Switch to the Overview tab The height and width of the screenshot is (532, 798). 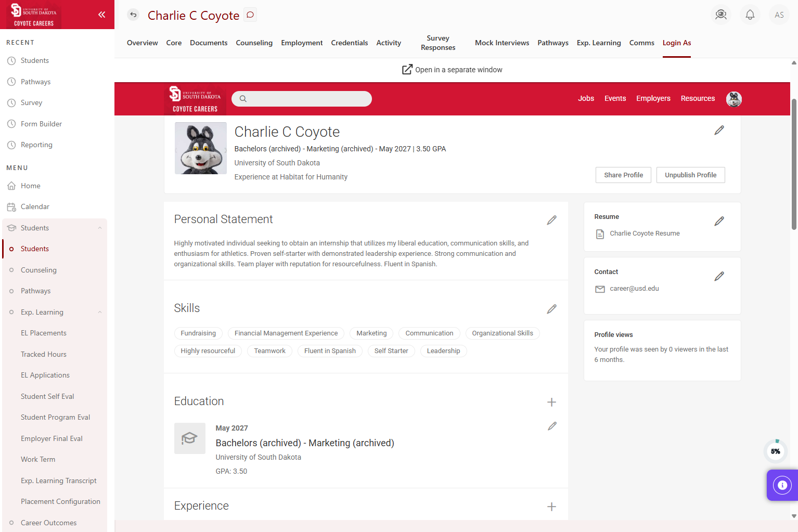[x=142, y=43]
